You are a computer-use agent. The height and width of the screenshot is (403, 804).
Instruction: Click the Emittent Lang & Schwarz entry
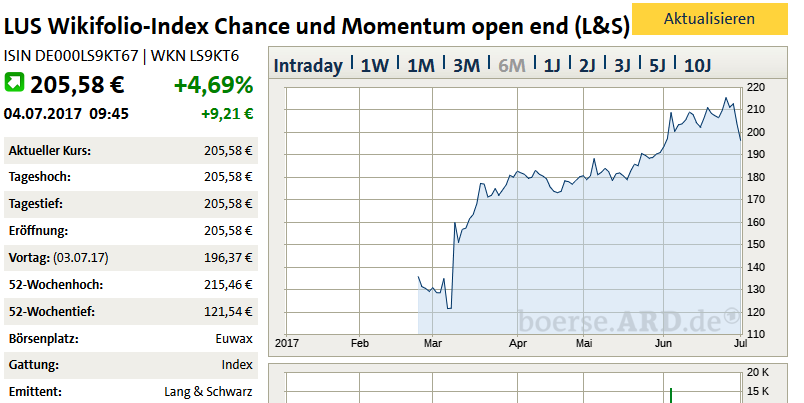pyautogui.click(x=208, y=392)
